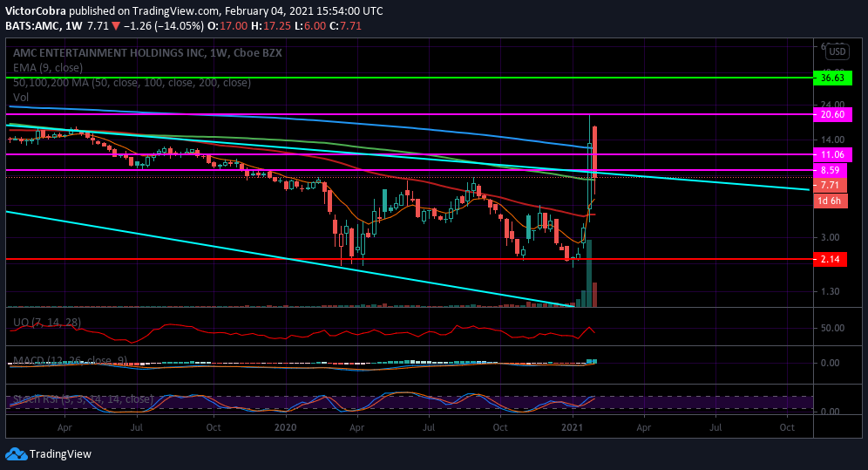Click the MACD indicator label
The image size is (868, 470).
pyautogui.click(x=70, y=360)
